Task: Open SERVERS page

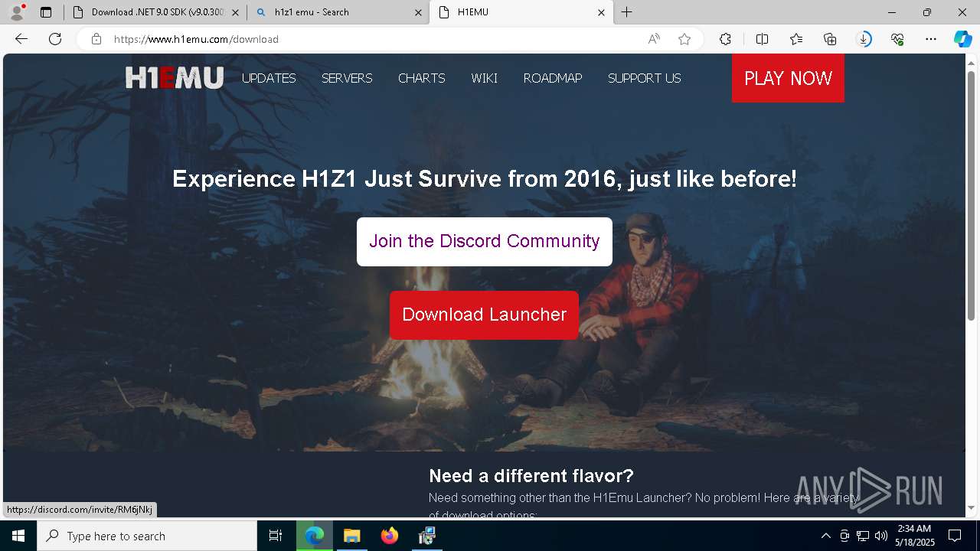Action: click(347, 78)
